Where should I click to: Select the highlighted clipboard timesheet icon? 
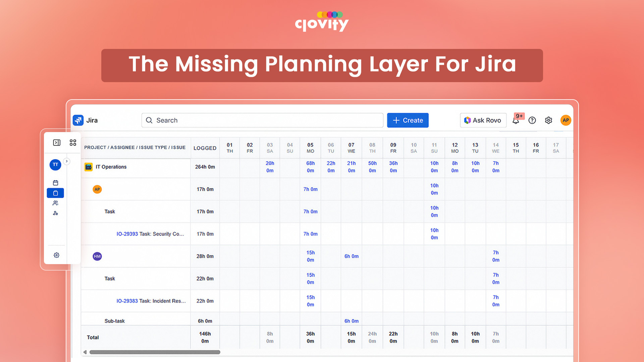55,193
